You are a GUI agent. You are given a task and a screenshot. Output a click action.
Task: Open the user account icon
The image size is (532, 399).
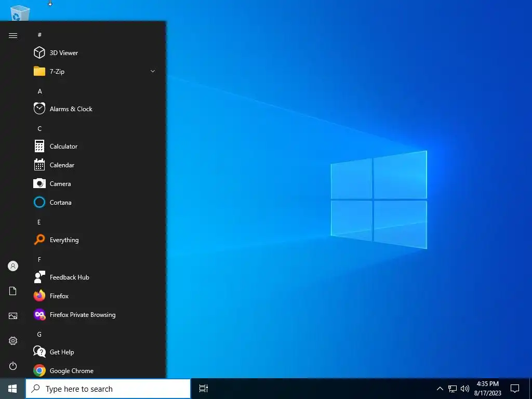(x=13, y=266)
